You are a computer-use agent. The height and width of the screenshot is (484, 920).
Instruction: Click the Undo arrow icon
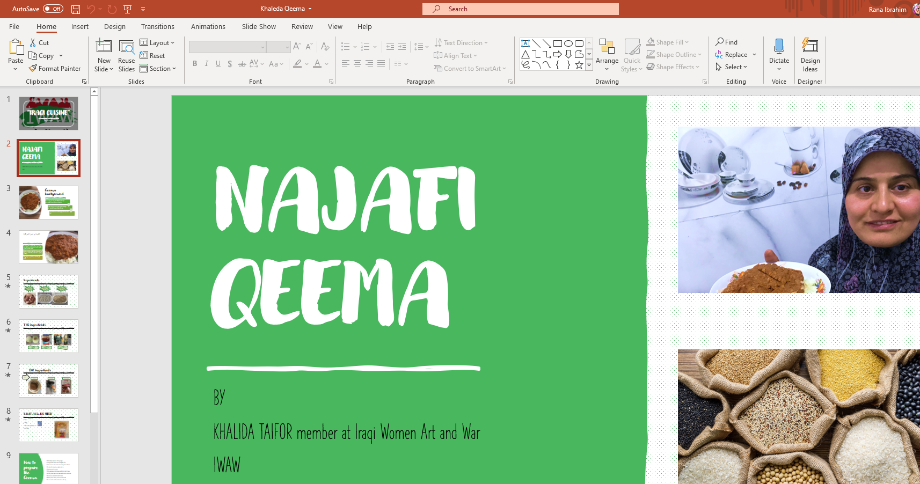click(x=91, y=9)
